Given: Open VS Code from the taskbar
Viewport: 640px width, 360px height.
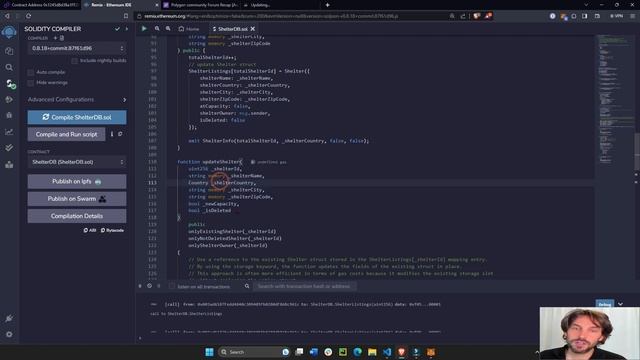Looking at the screenshot, I should pos(387,352).
